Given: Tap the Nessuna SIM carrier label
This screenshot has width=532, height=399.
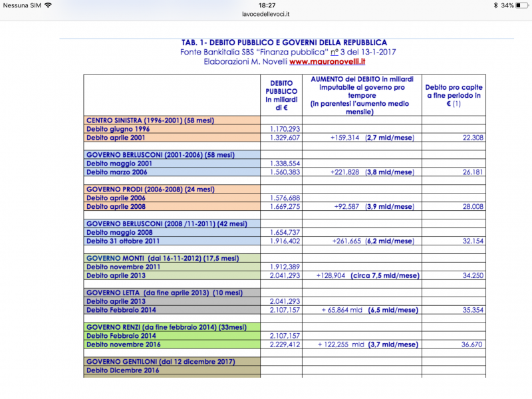Looking at the screenshot, I should coord(22,5).
